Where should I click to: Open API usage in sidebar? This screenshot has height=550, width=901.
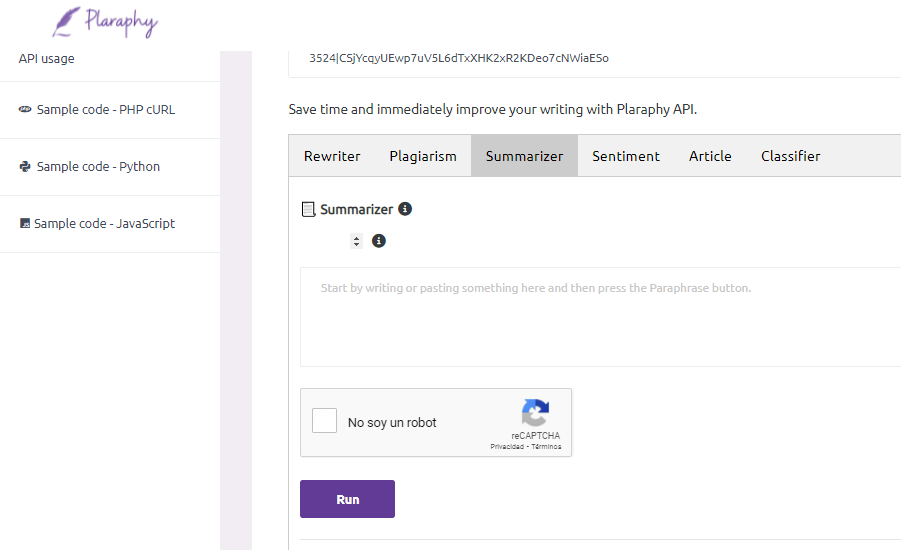pos(47,59)
